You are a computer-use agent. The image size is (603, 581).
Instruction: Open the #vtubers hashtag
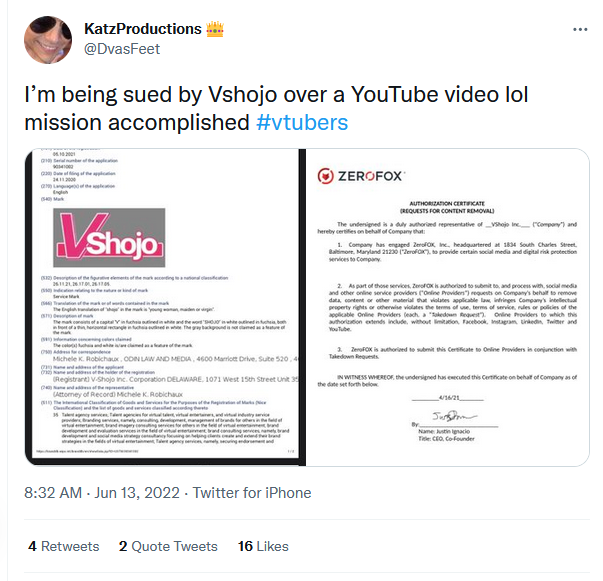pyautogui.click(x=302, y=123)
